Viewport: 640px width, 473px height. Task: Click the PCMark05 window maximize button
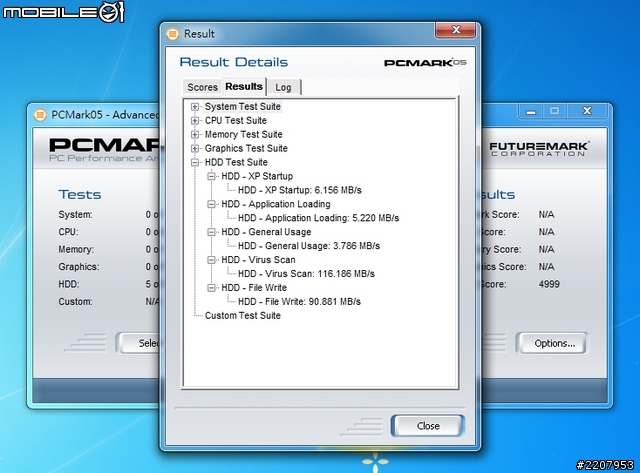click(x=554, y=111)
